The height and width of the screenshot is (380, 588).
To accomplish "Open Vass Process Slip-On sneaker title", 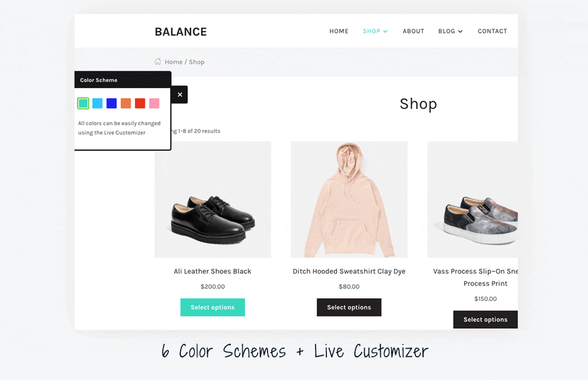I will point(475,277).
